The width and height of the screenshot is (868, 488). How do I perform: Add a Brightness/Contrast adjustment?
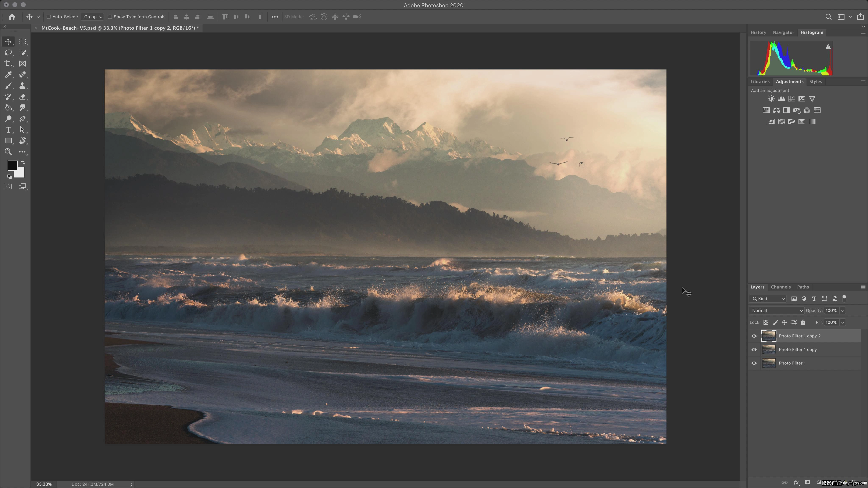click(x=771, y=99)
